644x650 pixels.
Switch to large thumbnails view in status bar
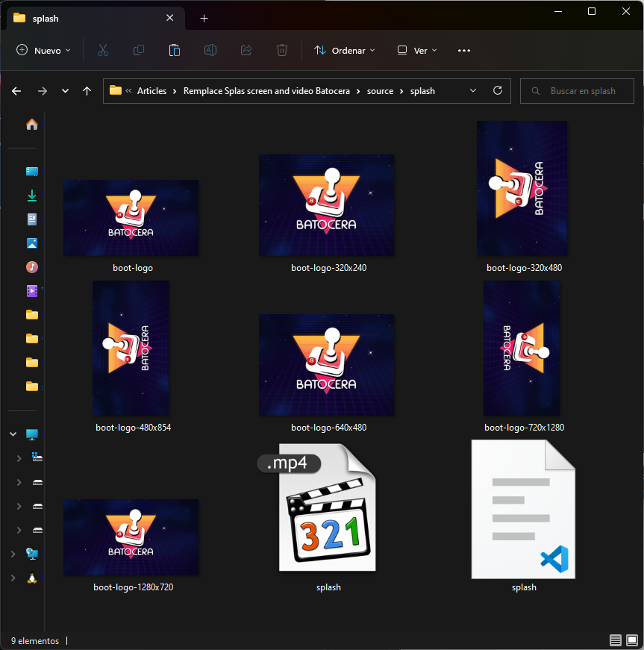point(632,640)
